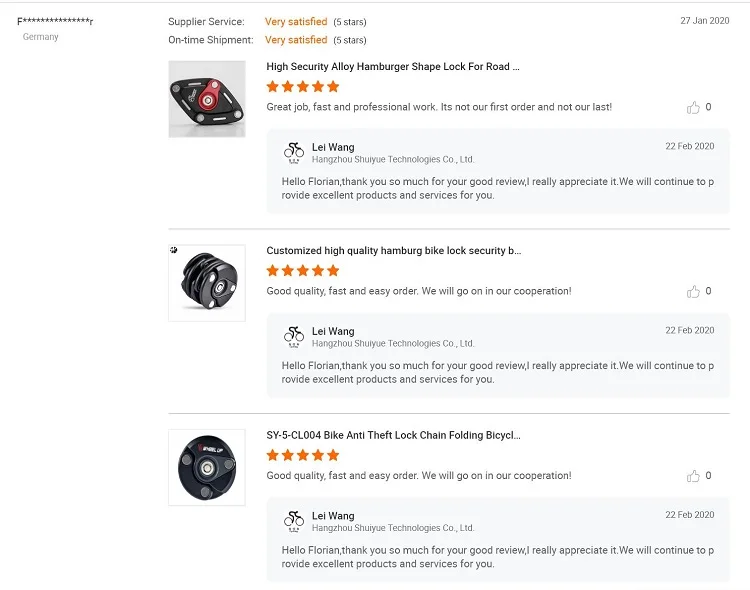Click the masked reviewer name from Germany

[x=55, y=21]
